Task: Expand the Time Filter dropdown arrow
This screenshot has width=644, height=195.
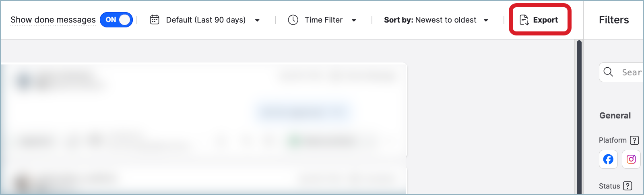Action: point(354,20)
